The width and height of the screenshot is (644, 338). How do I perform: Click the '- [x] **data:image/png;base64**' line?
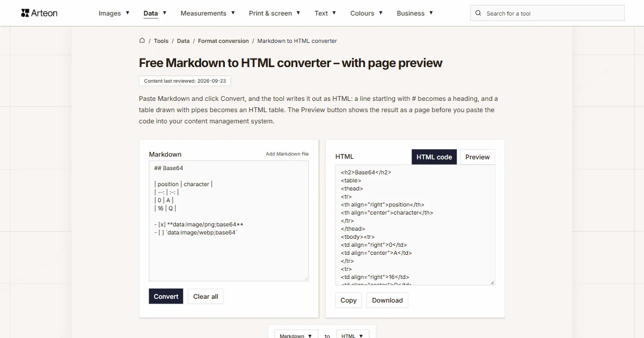[199, 224]
